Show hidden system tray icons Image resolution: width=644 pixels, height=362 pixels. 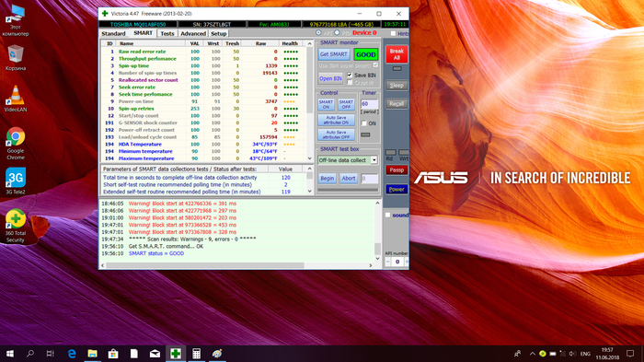click(x=533, y=354)
